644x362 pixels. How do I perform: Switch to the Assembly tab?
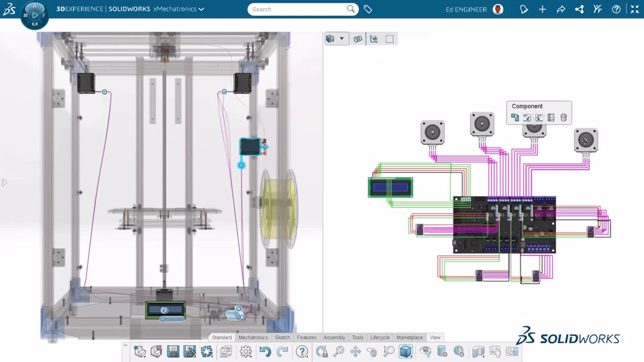[334, 337]
